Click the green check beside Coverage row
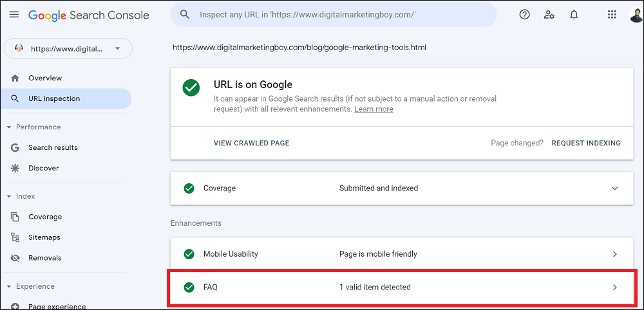 tap(189, 188)
